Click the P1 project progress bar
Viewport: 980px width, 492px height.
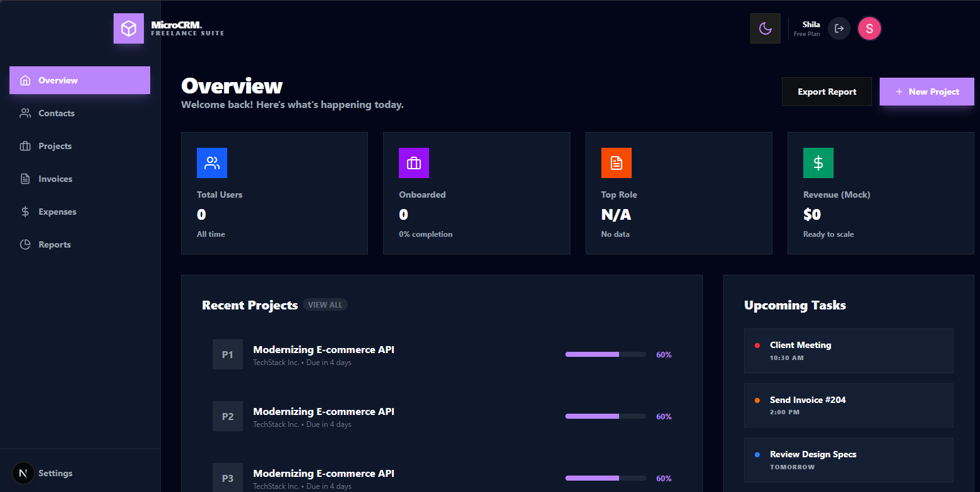click(x=605, y=354)
